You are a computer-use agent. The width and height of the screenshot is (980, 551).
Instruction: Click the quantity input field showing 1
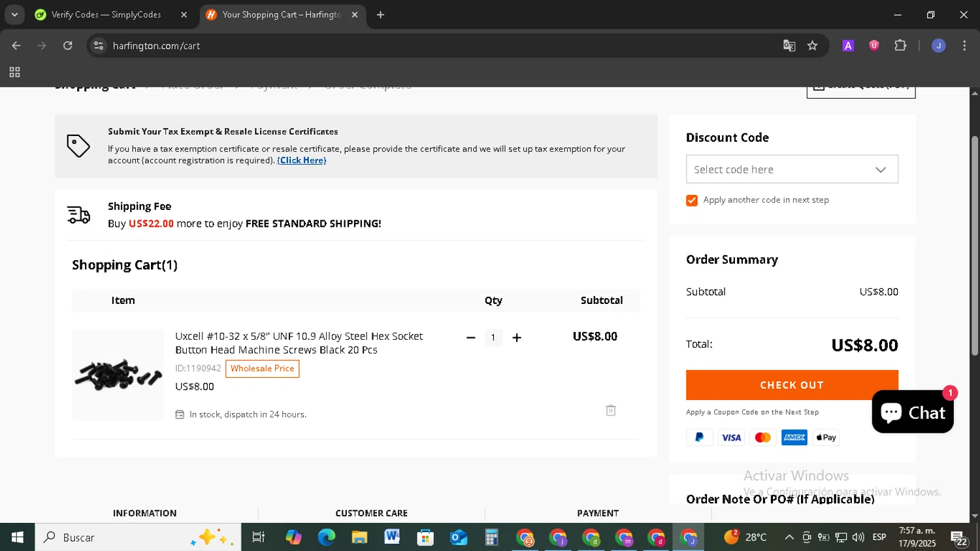(x=493, y=338)
